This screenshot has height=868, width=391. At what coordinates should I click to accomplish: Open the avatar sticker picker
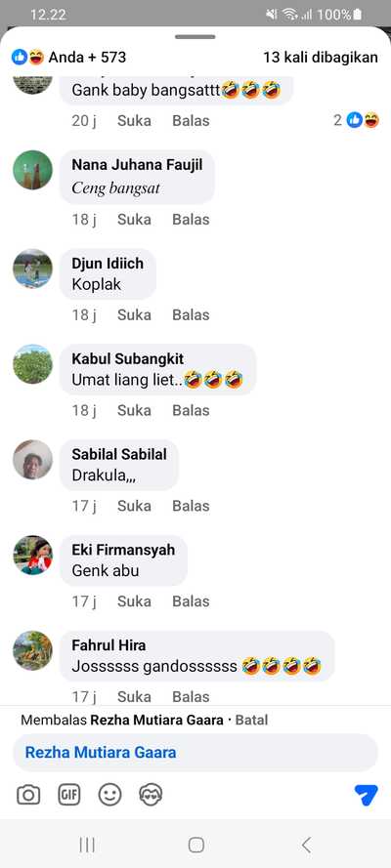[x=151, y=796]
